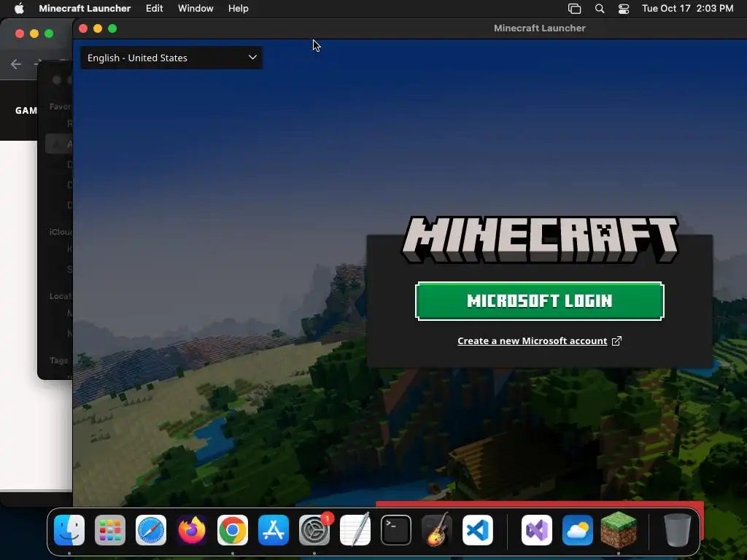Open the Trash in the dock
Image resolution: width=747 pixels, height=560 pixels.
point(678,530)
